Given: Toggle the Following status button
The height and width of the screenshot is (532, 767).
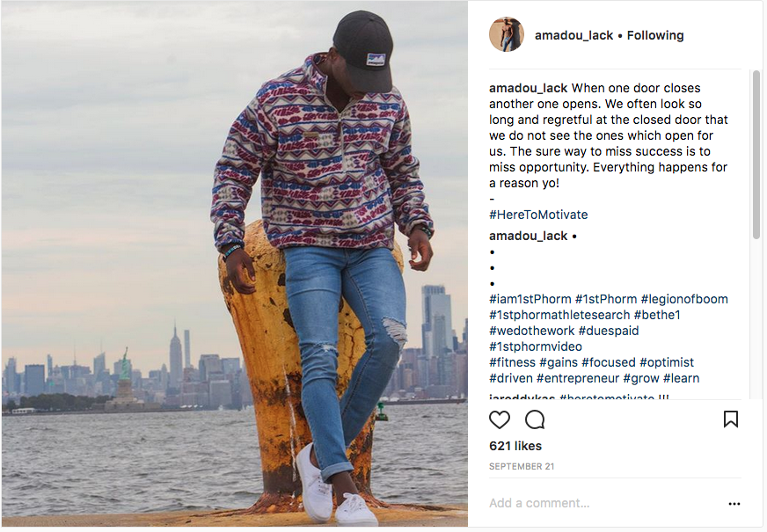Looking at the screenshot, I should pos(655,35).
